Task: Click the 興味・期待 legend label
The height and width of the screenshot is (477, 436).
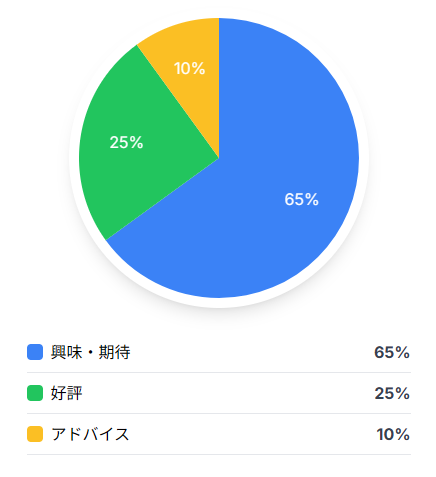Action: 90,352
